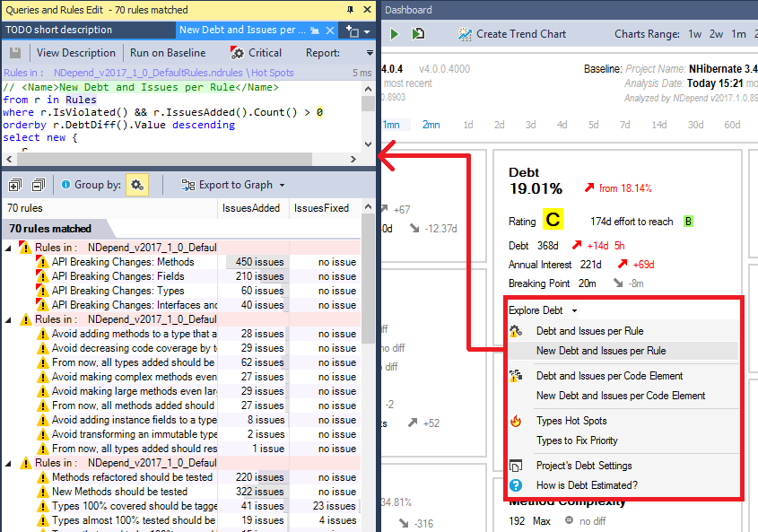Open the Export to Graph dropdown
Viewport: 758px width, 532px height.
click(233, 185)
